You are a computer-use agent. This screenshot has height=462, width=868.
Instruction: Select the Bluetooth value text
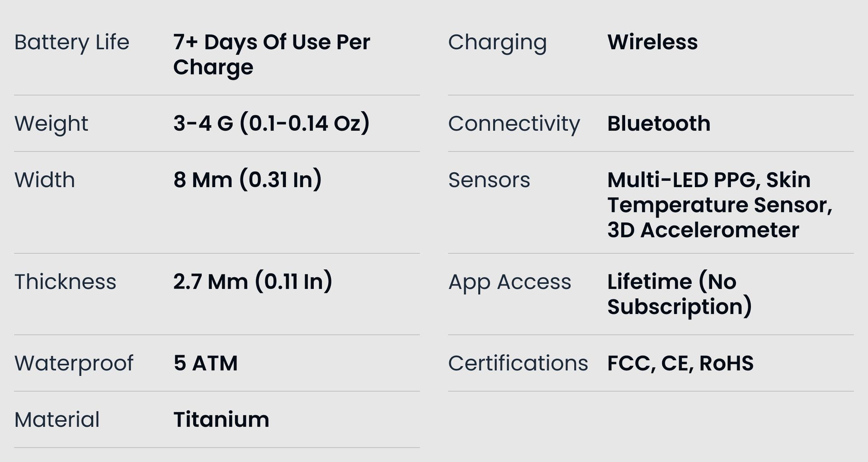(659, 123)
